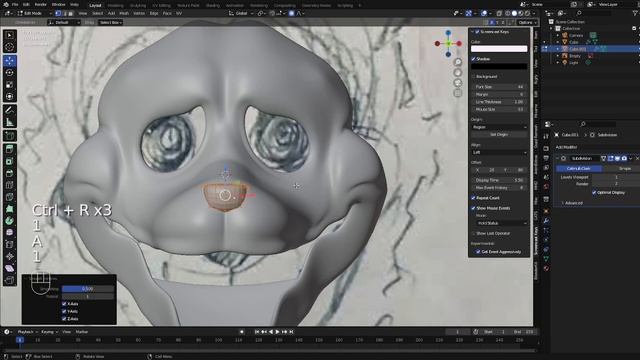Select the Poly Build tool

coord(9,209)
